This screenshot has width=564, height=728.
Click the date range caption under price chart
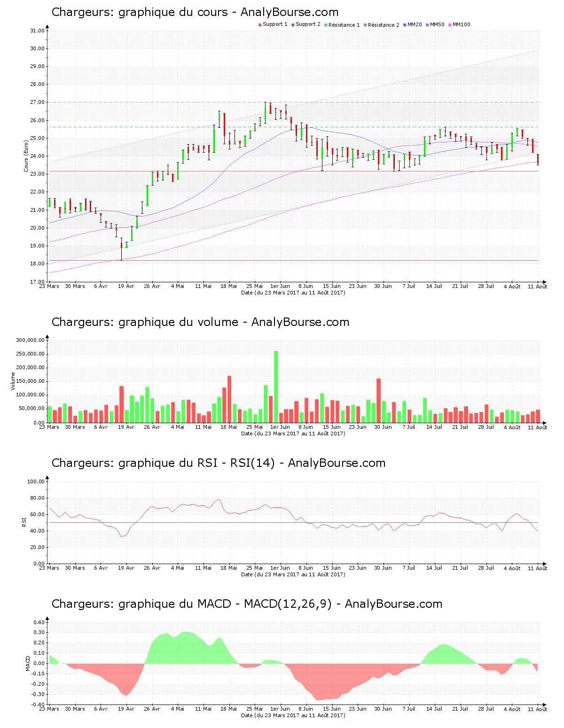(x=293, y=293)
